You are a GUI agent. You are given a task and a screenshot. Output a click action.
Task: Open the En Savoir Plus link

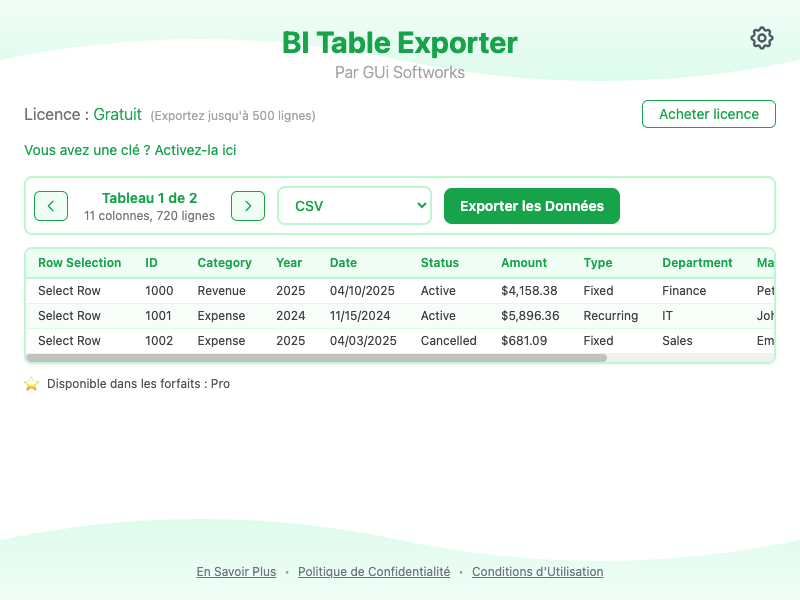tap(236, 572)
